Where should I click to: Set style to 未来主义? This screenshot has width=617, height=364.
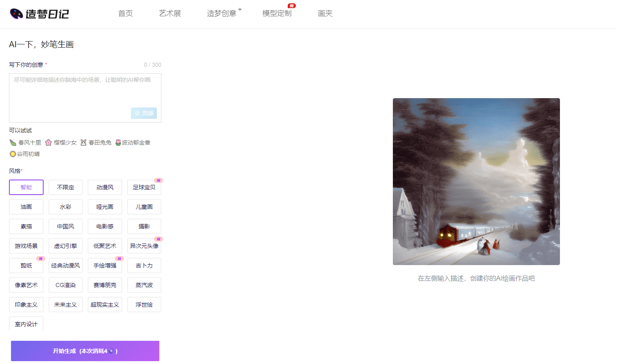point(66,305)
